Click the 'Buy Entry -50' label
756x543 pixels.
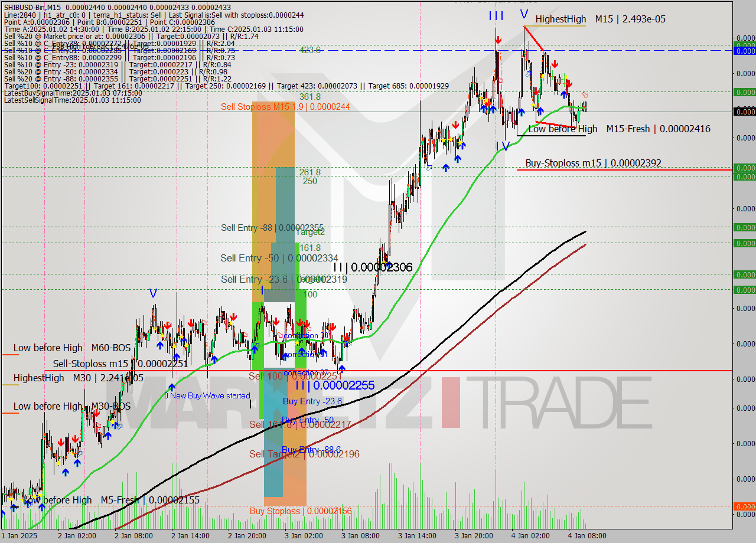(x=308, y=420)
